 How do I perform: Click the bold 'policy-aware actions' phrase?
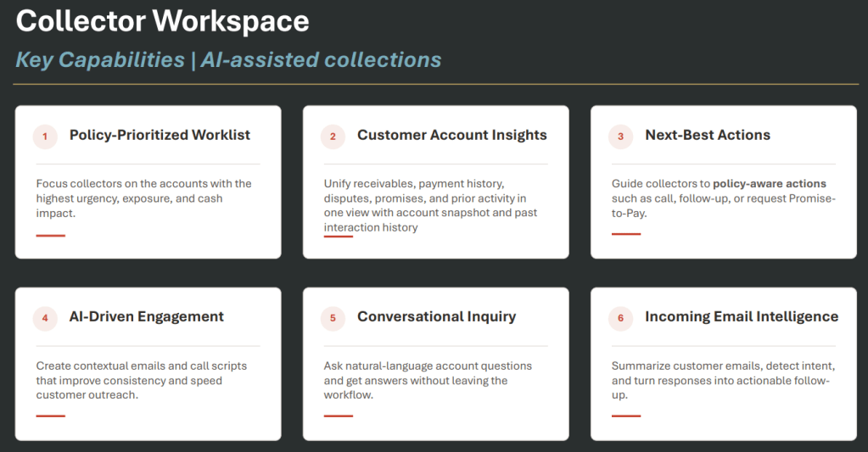[770, 184]
